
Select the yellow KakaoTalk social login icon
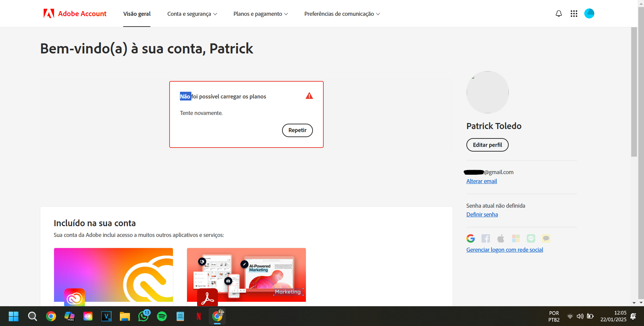pos(546,238)
